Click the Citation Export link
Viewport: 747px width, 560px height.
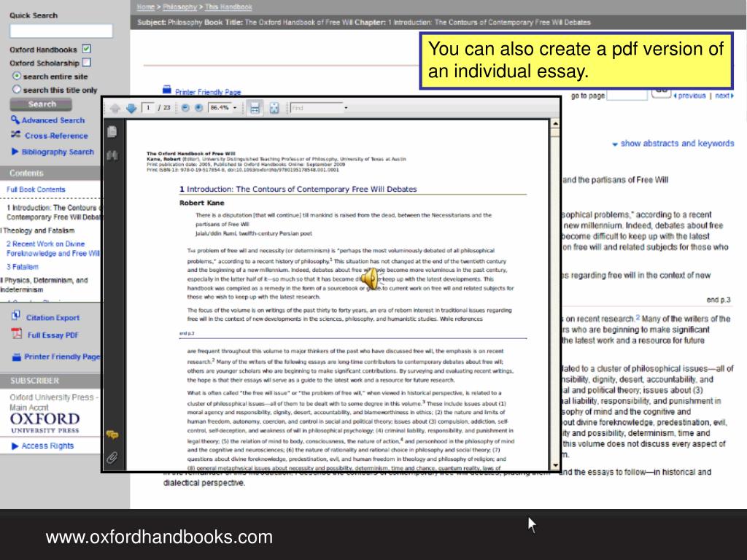pyautogui.click(x=53, y=318)
